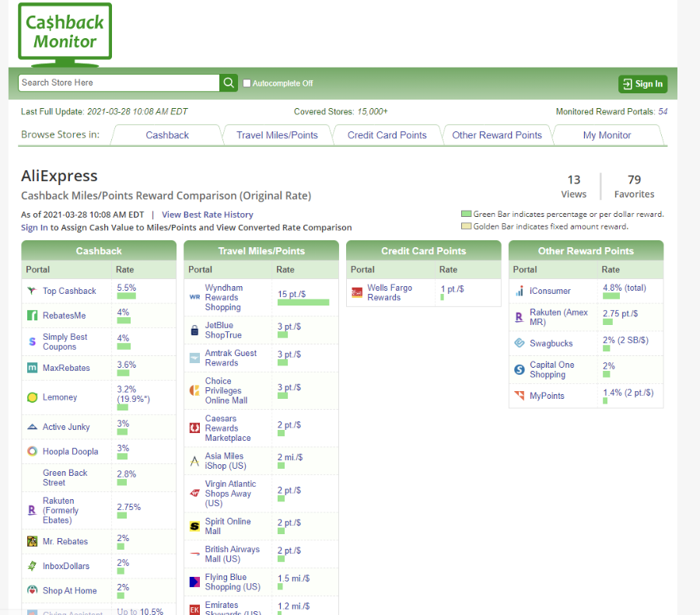This screenshot has height=615, width=700.
Task: Click the Swagbucks 2% (2 SB/$) rate
Action: [625, 340]
